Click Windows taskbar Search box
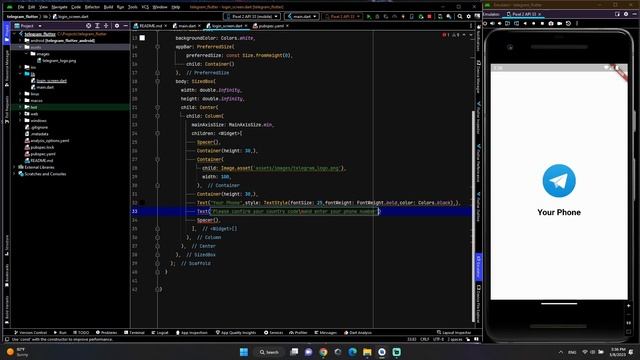 tap(269, 352)
